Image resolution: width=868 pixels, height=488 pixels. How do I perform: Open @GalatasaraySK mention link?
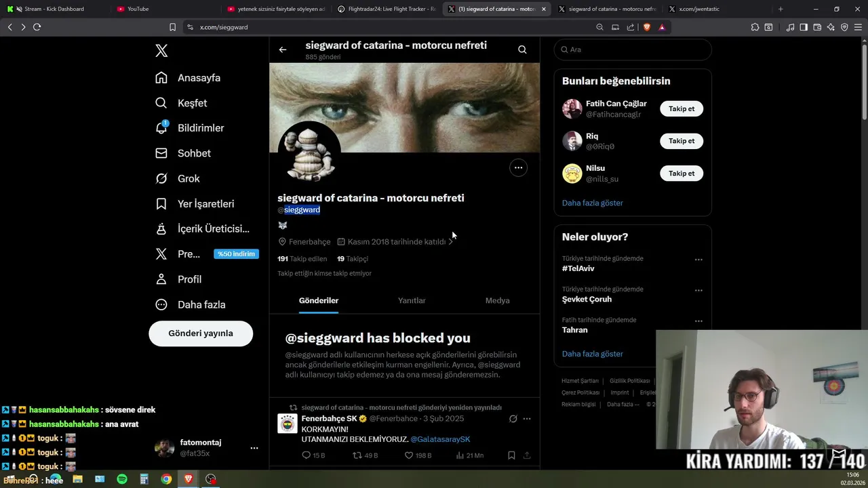coord(440,439)
